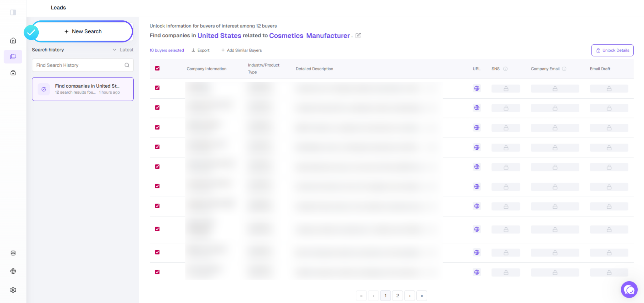Click Cosmetics Manufacturer in search query
Image resolution: width=644 pixels, height=303 pixels.
(x=309, y=36)
